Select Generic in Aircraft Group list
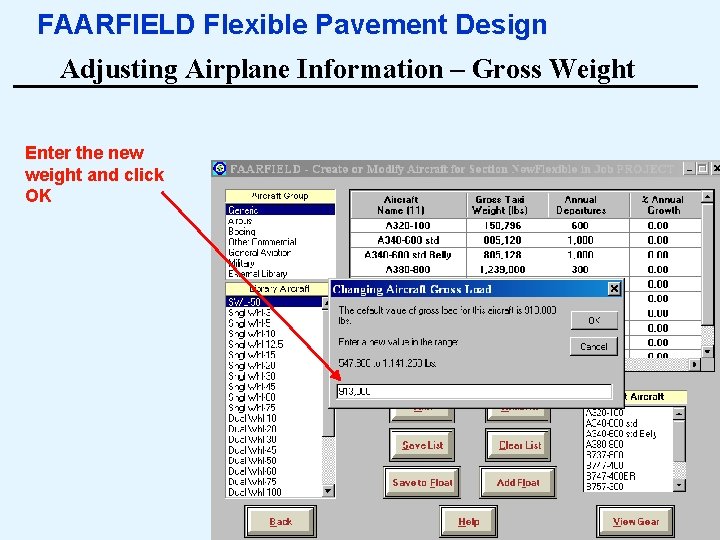The image size is (720, 540). pyautogui.click(x=280, y=210)
